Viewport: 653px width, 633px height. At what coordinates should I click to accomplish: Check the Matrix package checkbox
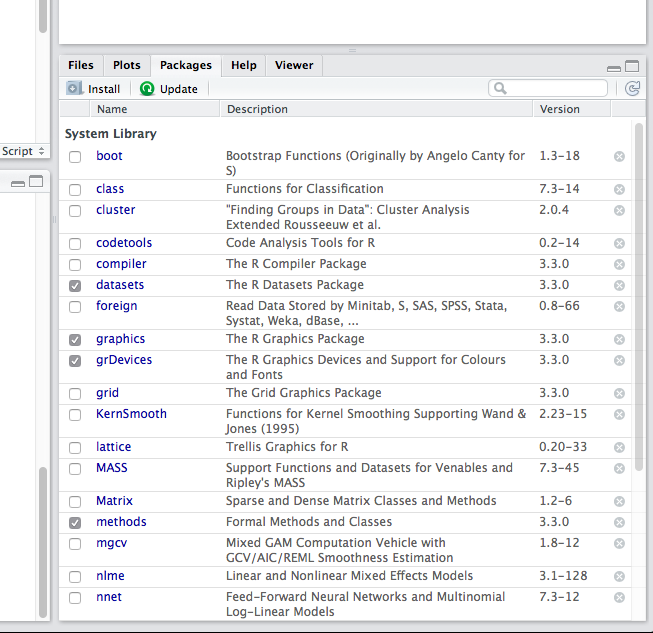tap(75, 501)
